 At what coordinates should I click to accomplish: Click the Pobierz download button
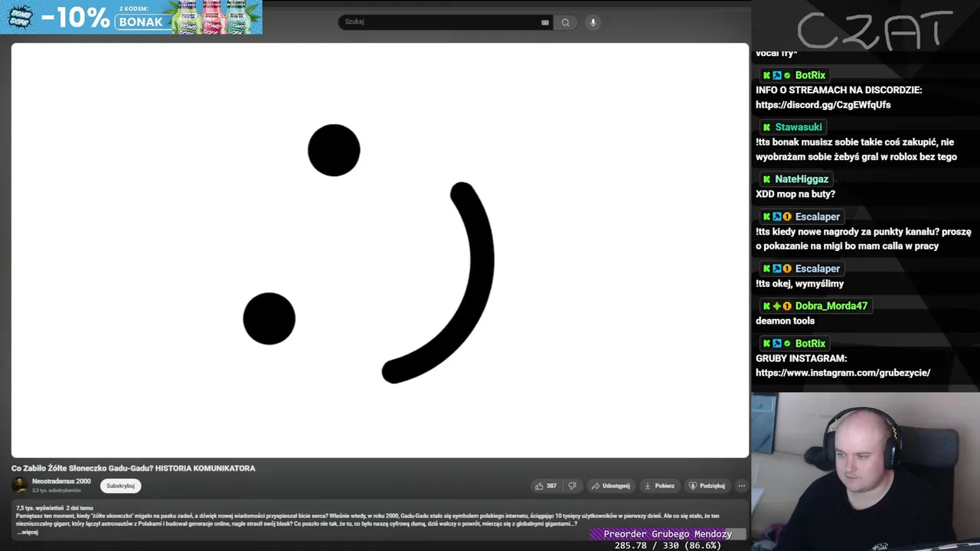coord(659,486)
